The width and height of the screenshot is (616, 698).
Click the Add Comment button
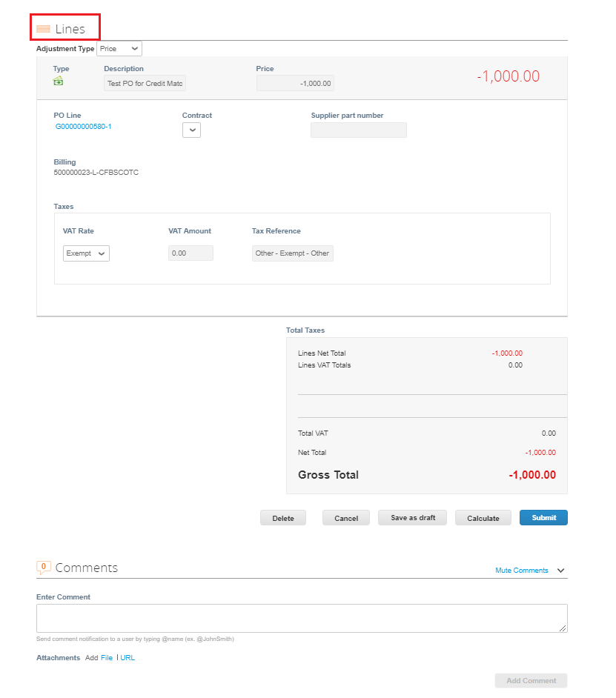[531, 681]
